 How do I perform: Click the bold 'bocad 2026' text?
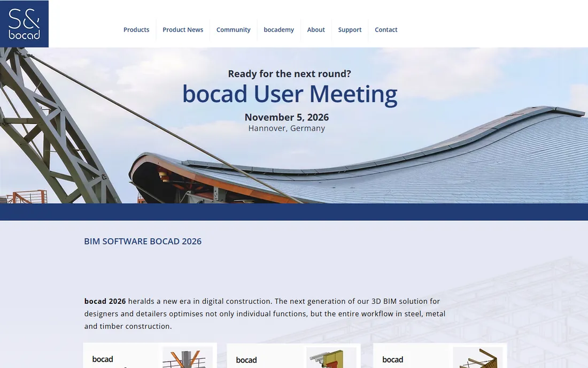pos(105,301)
